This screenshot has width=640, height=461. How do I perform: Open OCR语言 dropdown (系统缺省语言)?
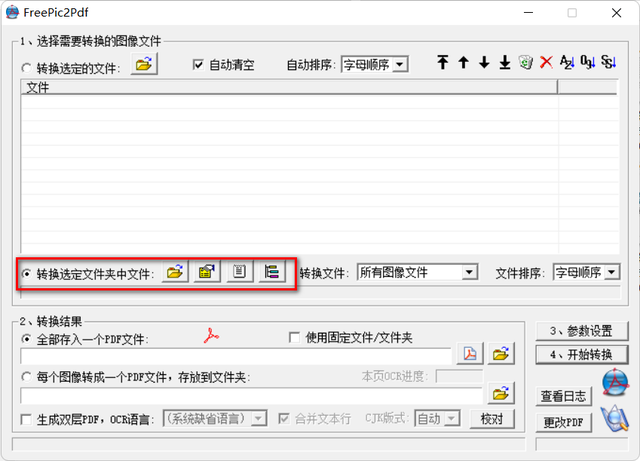click(x=215, y=419)
